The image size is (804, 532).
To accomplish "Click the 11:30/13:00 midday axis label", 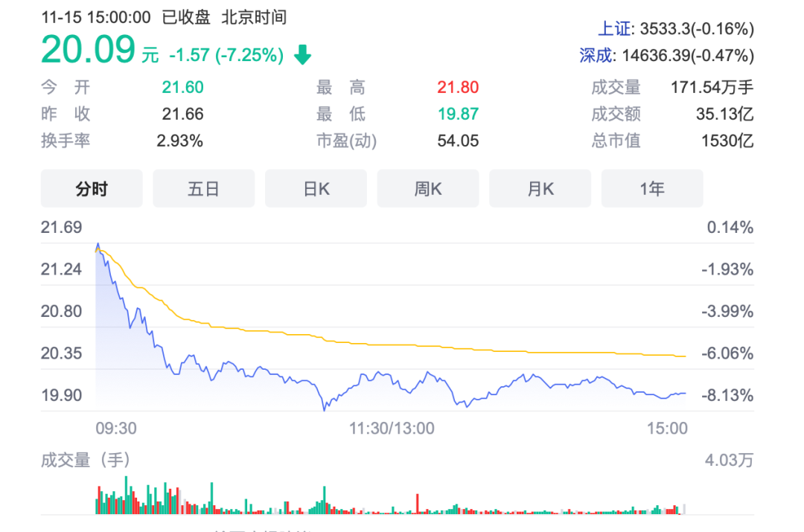I will [x=392, y=429].
